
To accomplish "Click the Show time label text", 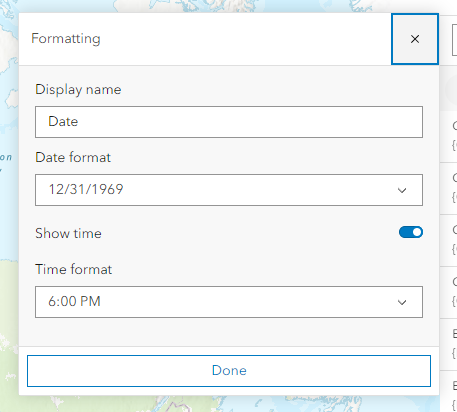I will [68, 233].
